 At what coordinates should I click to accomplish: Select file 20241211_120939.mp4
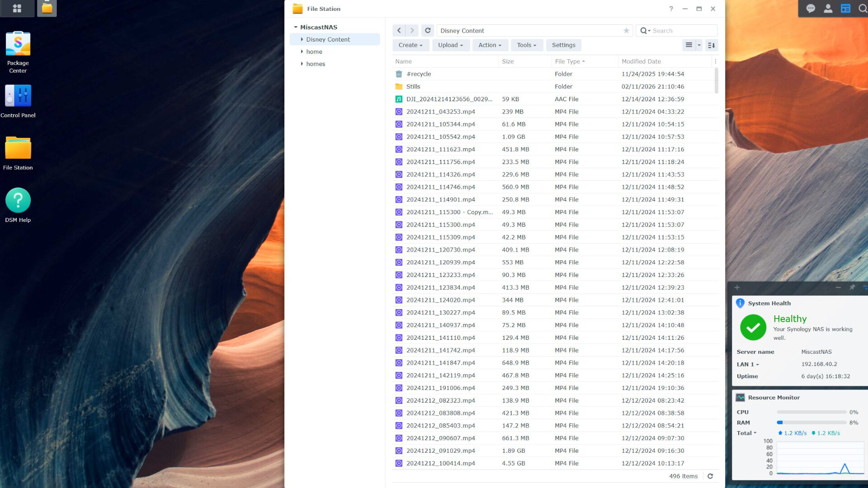[555, 263]
